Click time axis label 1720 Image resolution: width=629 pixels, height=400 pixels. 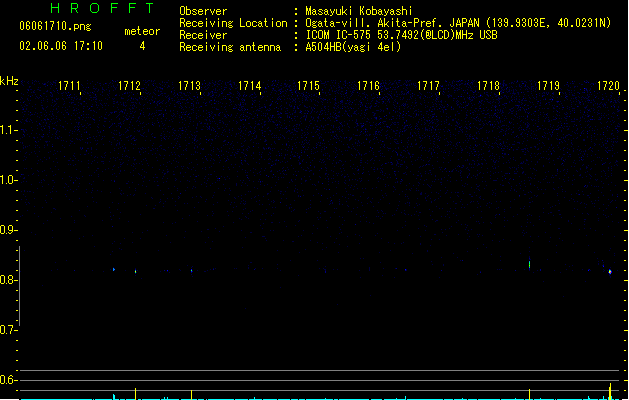(608, 86)
